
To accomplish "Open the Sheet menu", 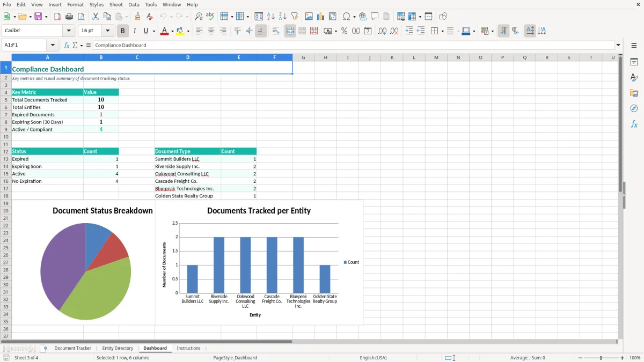I will pos(116,4).
